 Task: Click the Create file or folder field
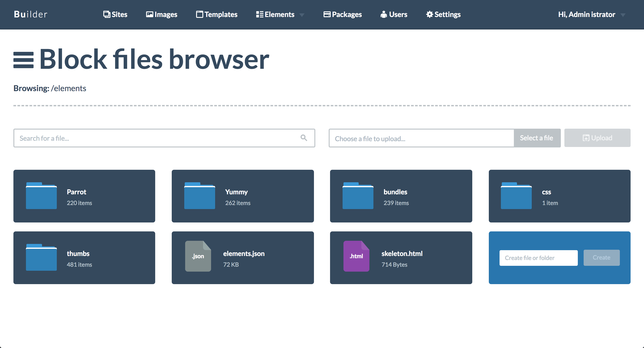coord(538,258)
